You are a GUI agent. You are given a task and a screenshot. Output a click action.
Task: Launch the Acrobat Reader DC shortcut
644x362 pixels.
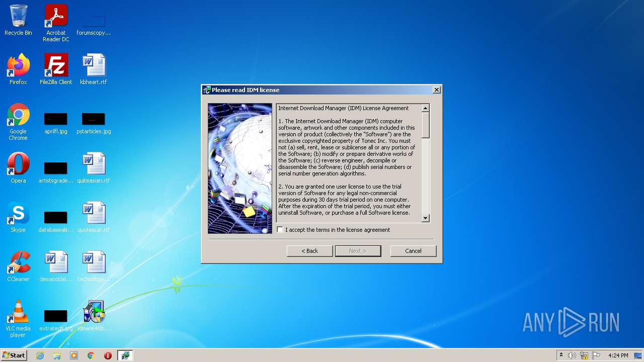click(56, 23)
